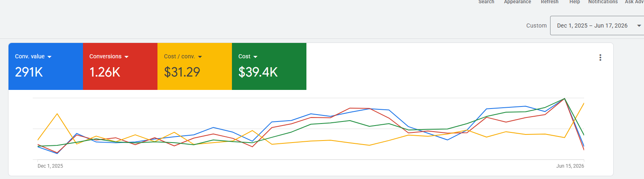Open Help in the top bar

[575, 2]
